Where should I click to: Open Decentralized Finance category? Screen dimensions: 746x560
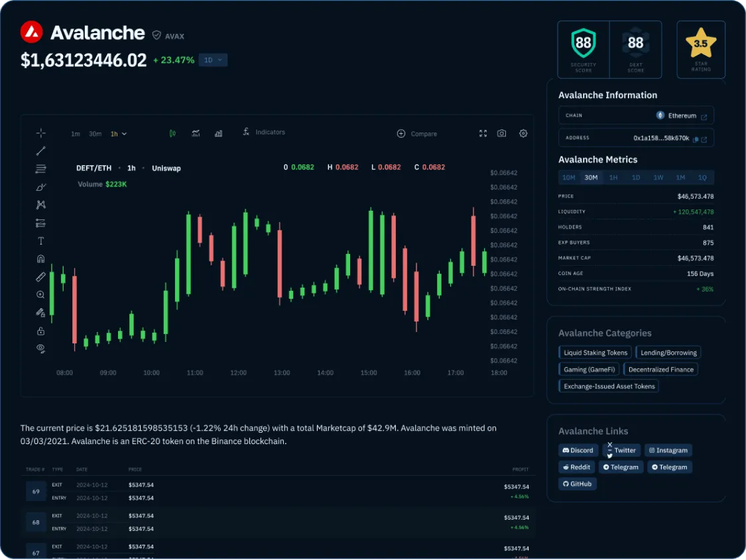pyautogui.click(x=661, y=369)
